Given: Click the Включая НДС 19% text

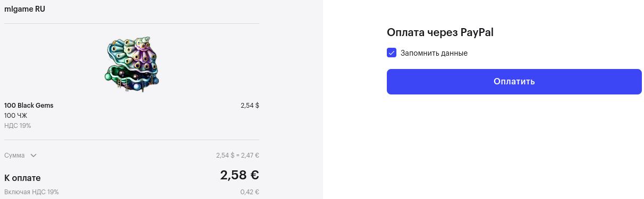Looking at the screenshot, I should coord(31,192).
